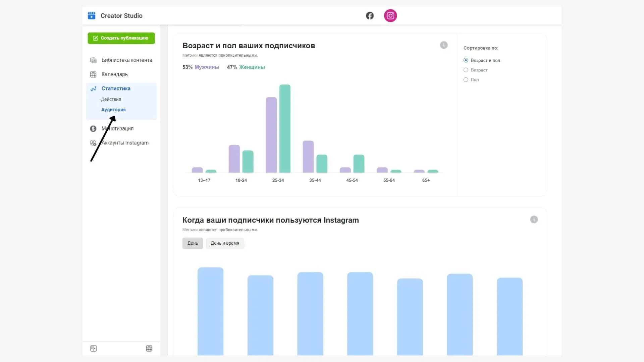Switch to the Facebook platform icon

pyautogui.click(x=370, y=16)
